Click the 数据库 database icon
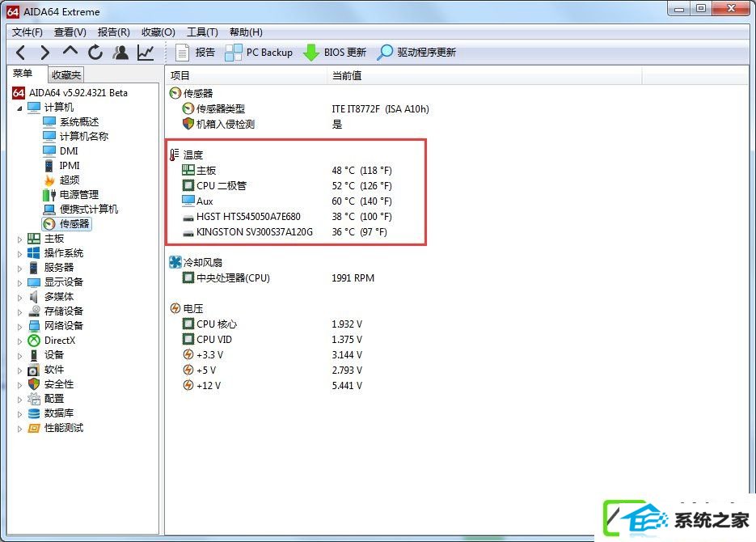The image size is (756, 542). click(x=34, y=413)
